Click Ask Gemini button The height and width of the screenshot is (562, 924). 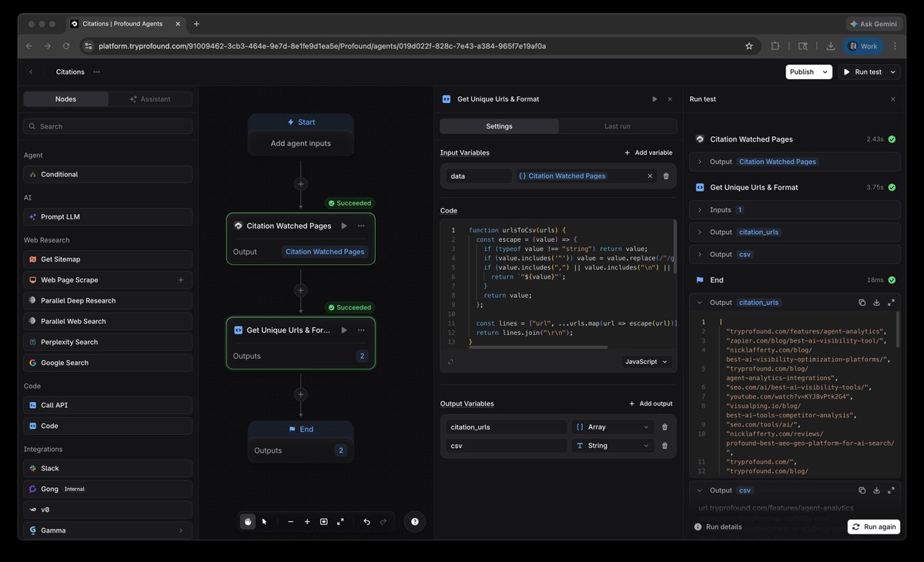click(873, 24)
